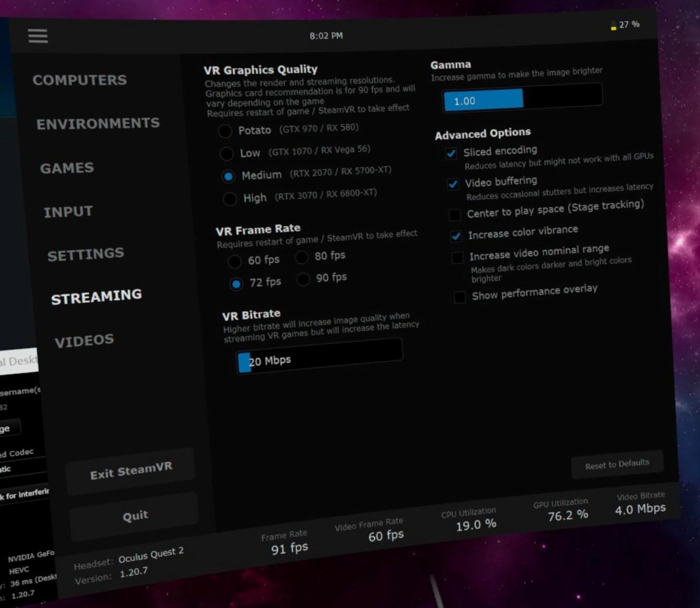Select the Streaming section

click(x=96, y=296)
